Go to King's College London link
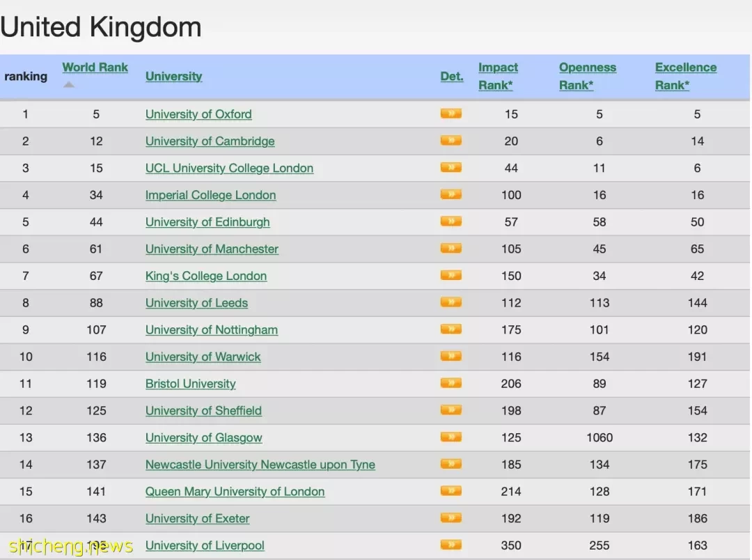The image size is (752, 560). pos(206,276)
